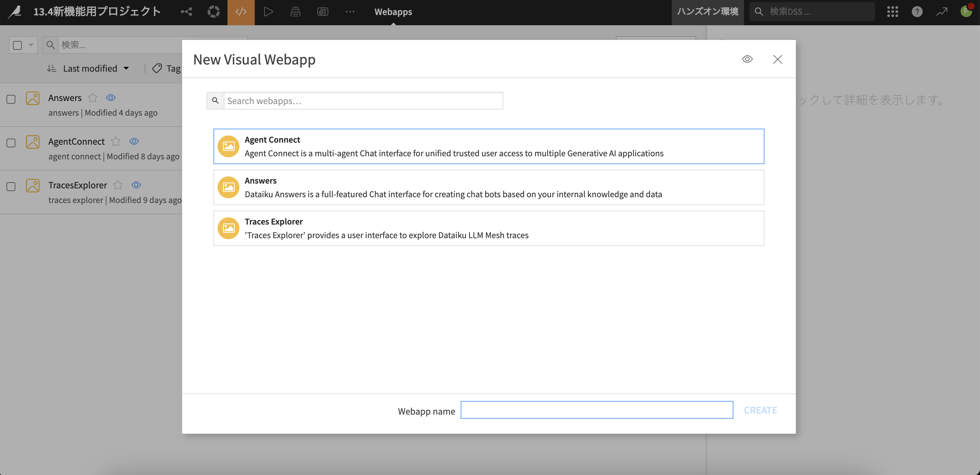The height and width of the screenshot is (475, 980).
Task: Open the applications grid icon
Action: point(892,12)
